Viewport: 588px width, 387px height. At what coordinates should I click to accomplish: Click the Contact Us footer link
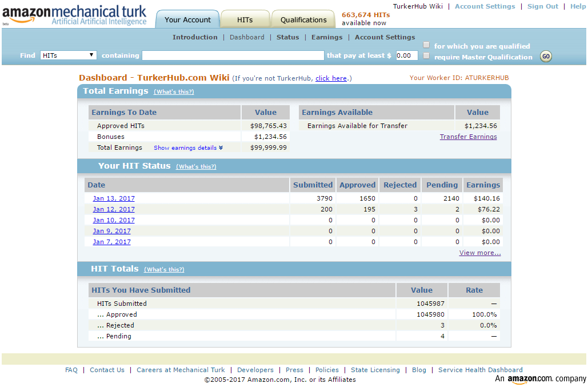click(107, 370)
